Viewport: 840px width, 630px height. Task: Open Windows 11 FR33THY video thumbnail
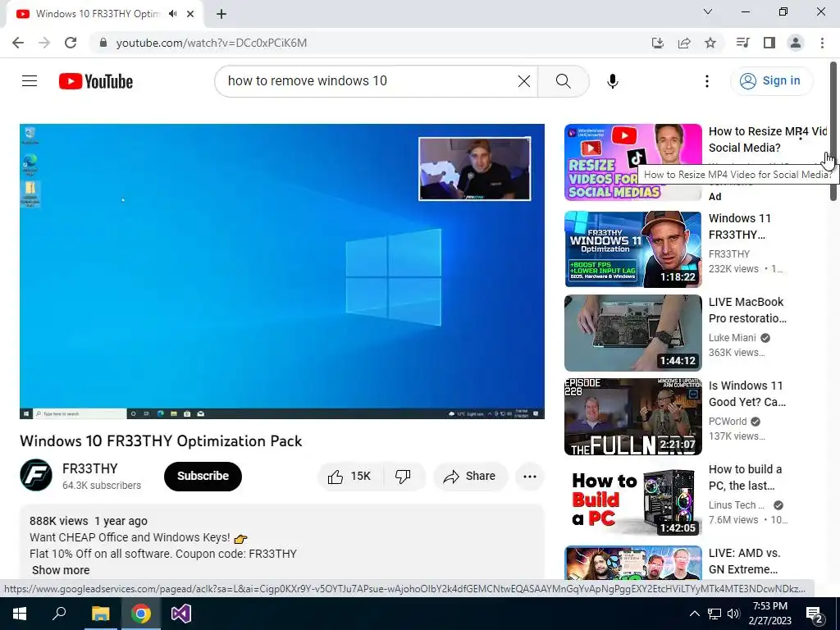point(632,249)
